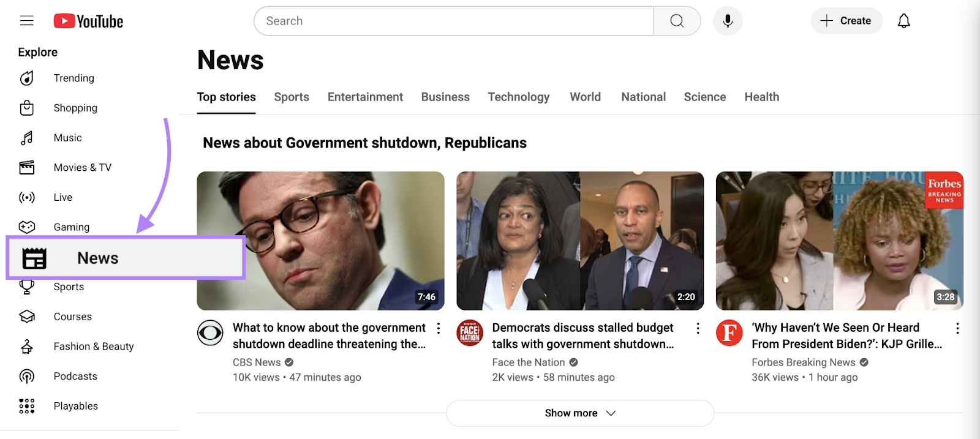Image resolution: width=980 pixels, height=439 pixels.
Task: Open the Forbes Breaking News channel link
Action: coord(803,362)
